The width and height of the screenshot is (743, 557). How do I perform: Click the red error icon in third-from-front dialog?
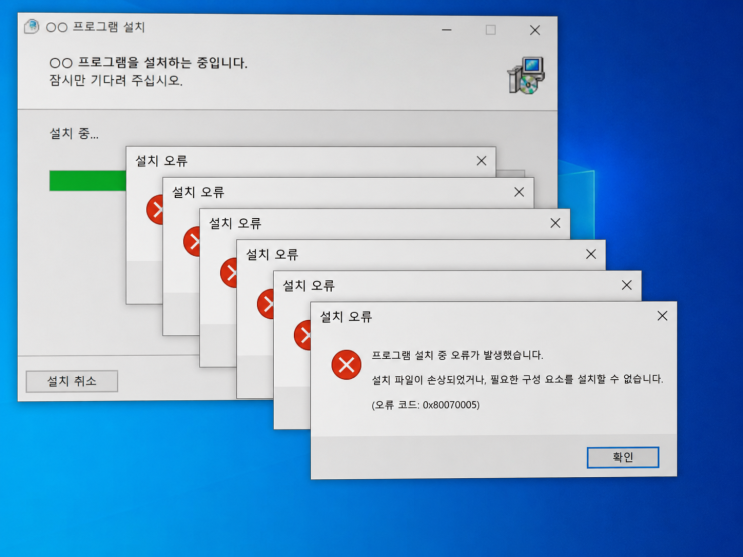[x=265, y=304]
